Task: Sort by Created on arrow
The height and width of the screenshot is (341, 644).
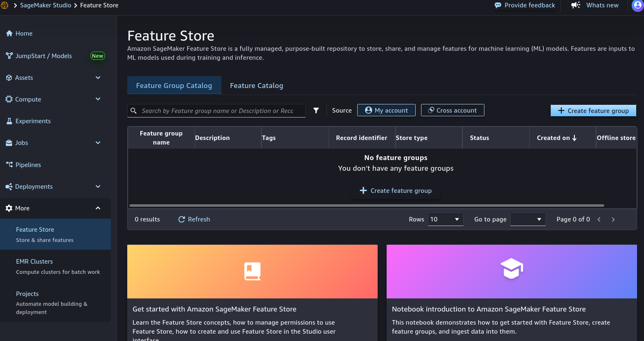Action: [574, 138]
